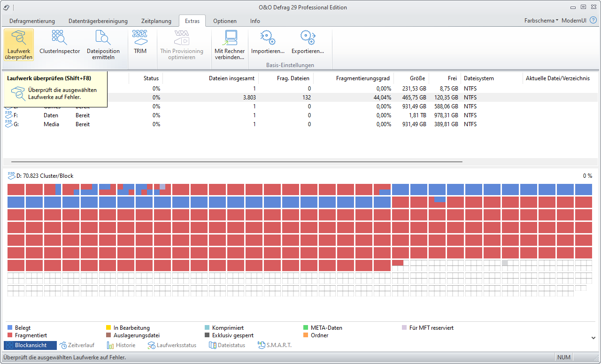Open the Info tab

click(255, 21)
